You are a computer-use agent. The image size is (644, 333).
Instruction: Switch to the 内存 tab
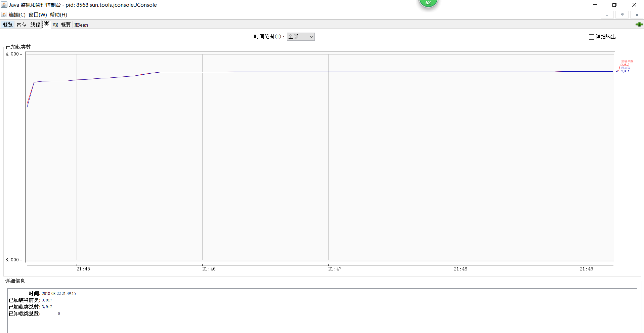coord(22,25)
